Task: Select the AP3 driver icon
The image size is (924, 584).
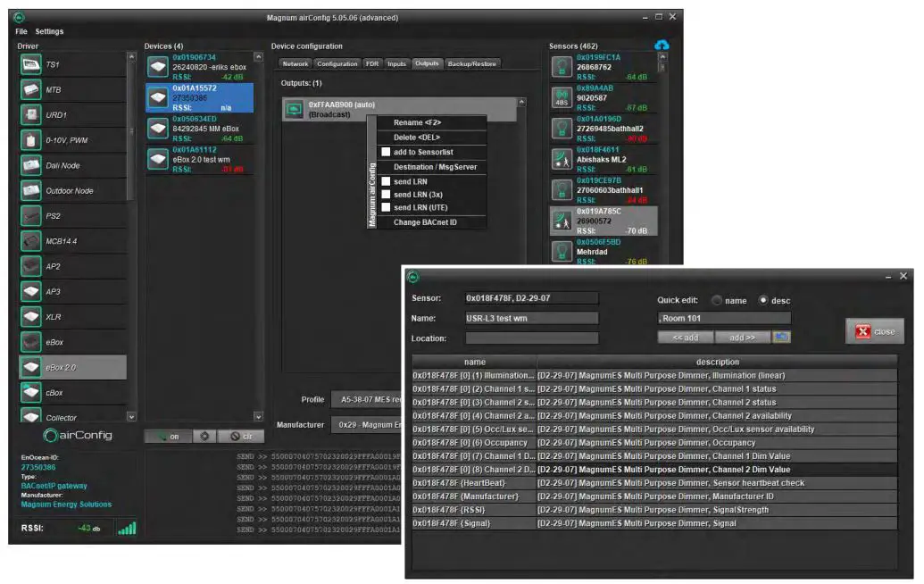Action: [x=30, y=292]
